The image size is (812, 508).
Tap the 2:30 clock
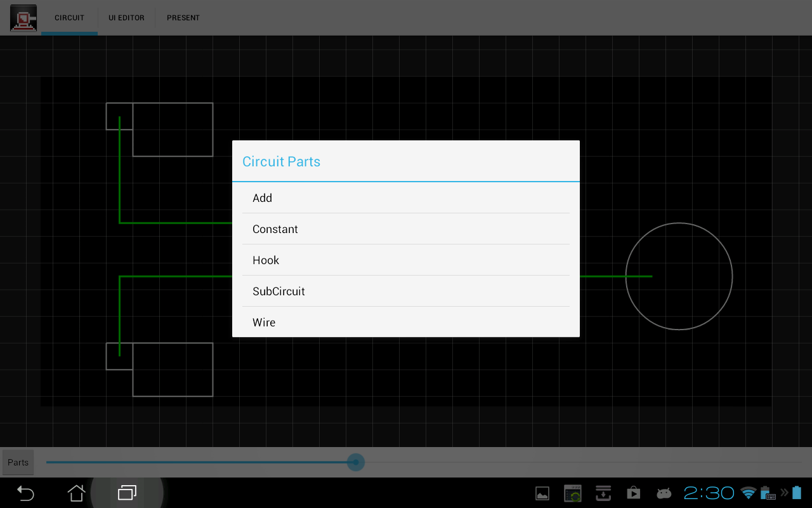(709, 493)
